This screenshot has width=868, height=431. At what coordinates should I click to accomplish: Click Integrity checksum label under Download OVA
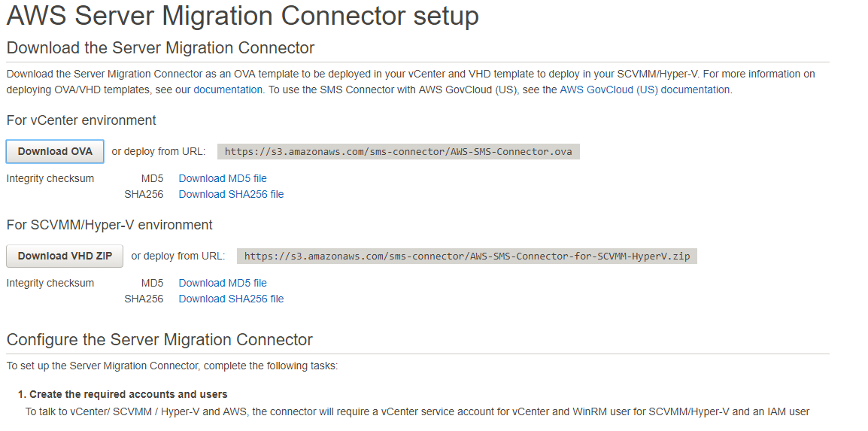[x=50, y=178]
